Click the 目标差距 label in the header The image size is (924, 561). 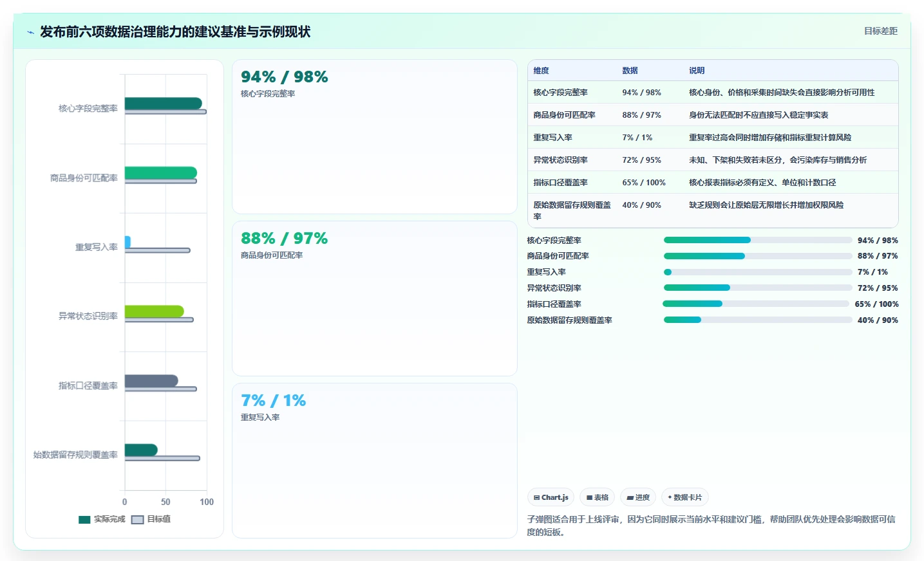tap(880, 31)
